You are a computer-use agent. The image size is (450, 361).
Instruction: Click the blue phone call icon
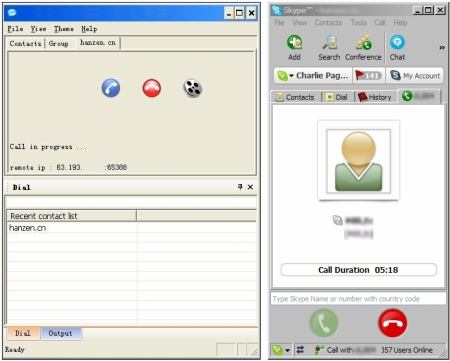pos(111,88)
